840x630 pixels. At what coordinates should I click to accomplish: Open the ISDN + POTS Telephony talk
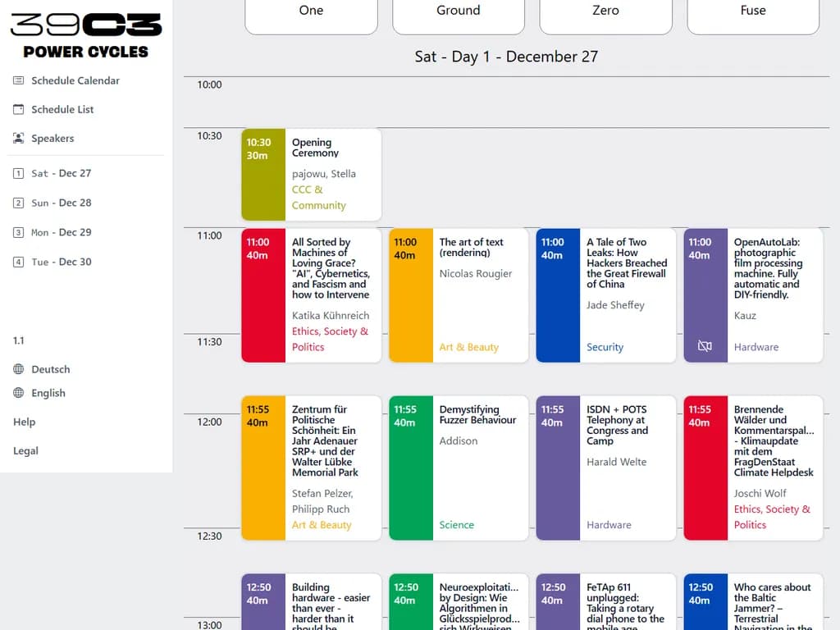coord(617,425)
